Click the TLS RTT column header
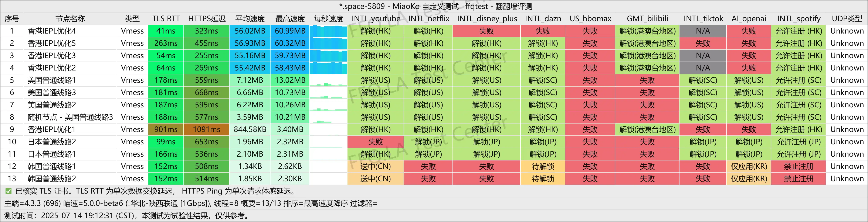Image resolution: width=868 pixels, height=222 pixels. click(166, 19)
